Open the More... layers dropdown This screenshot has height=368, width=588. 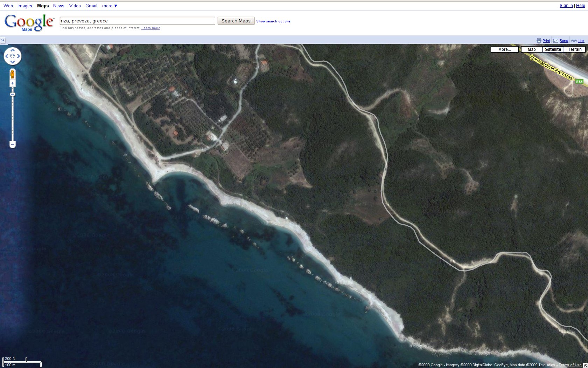[504, 49]
